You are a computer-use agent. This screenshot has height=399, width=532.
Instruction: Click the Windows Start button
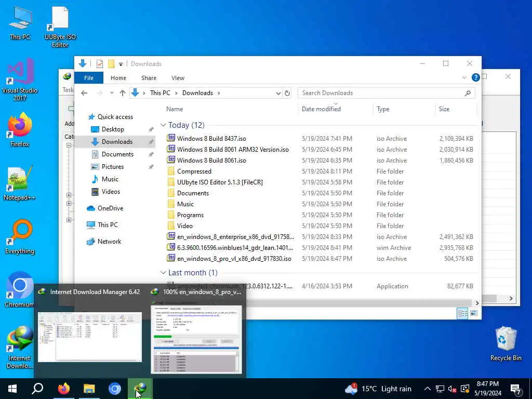tap(12, 389)
